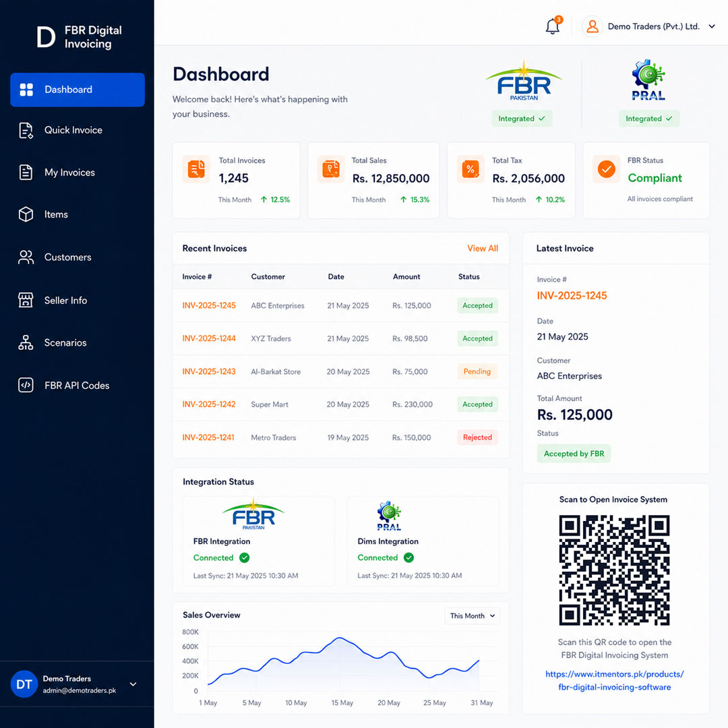Image resolution: width=728 pixels, height=728 pixels.
Task: Click the Scenarios hierarchy icon
Action: click(x=26, y=342)
